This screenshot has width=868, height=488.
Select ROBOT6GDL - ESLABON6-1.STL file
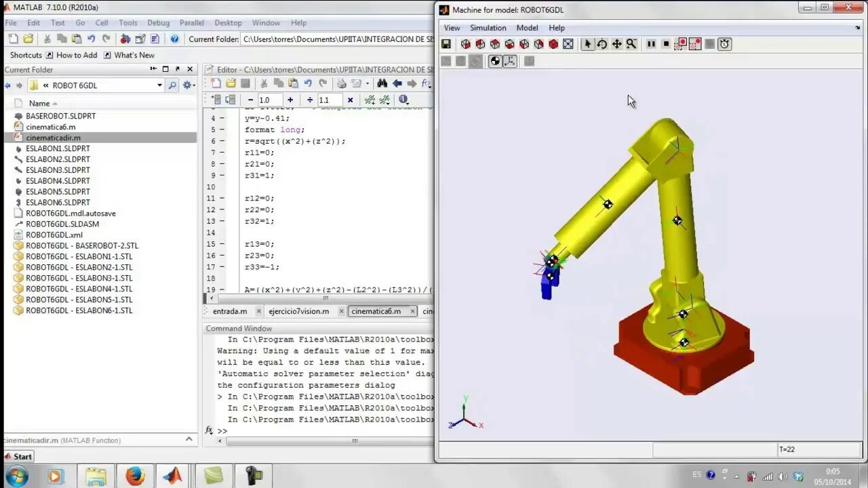pyautogui.click(x=79, y=311)
